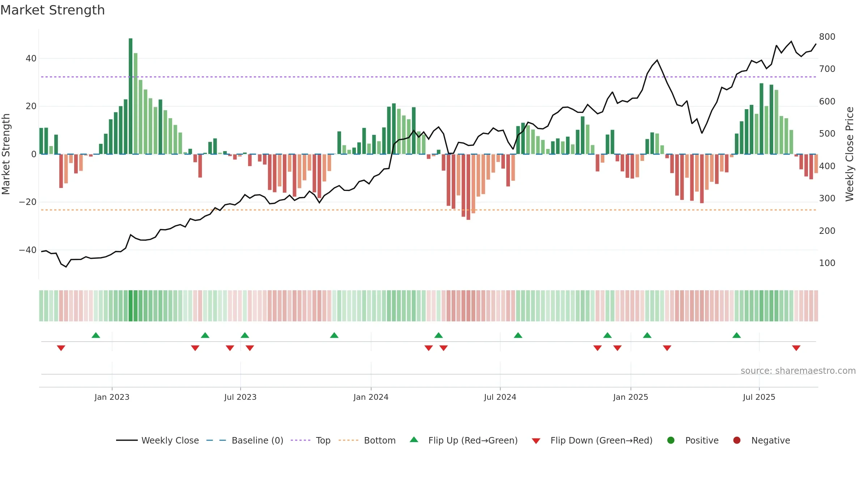Click the last green flip-up marker before Jul 2025

click(x=737, y=335)
